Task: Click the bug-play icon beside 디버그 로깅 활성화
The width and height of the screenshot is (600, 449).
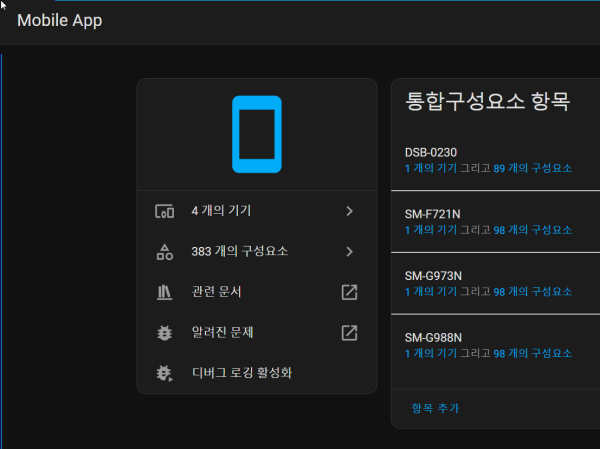Action: click(x=165, y=373)
